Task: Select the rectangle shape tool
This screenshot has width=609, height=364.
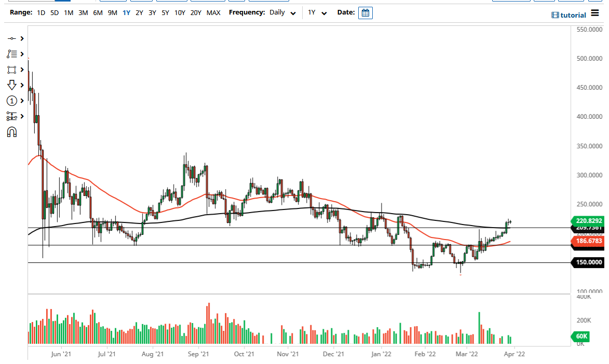Action: pyautogui.click(x=11, y=70)
